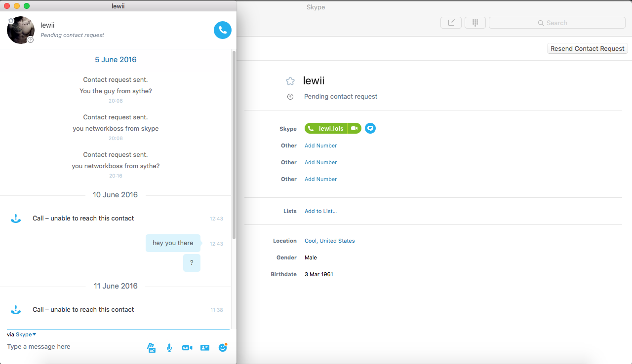Open chat bubble icon next to lewi.lols
This screenshot has width=632, height=364.
click(370, 128)
